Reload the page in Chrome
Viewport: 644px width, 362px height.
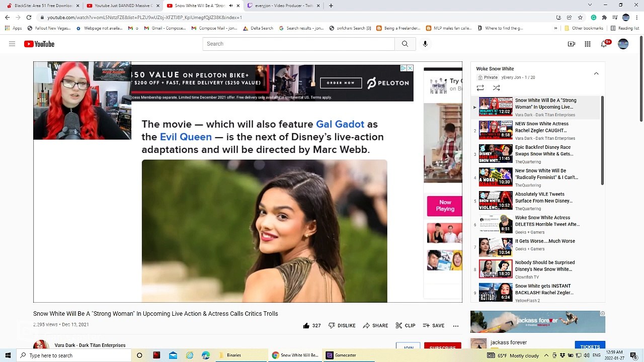click(29, 17)
